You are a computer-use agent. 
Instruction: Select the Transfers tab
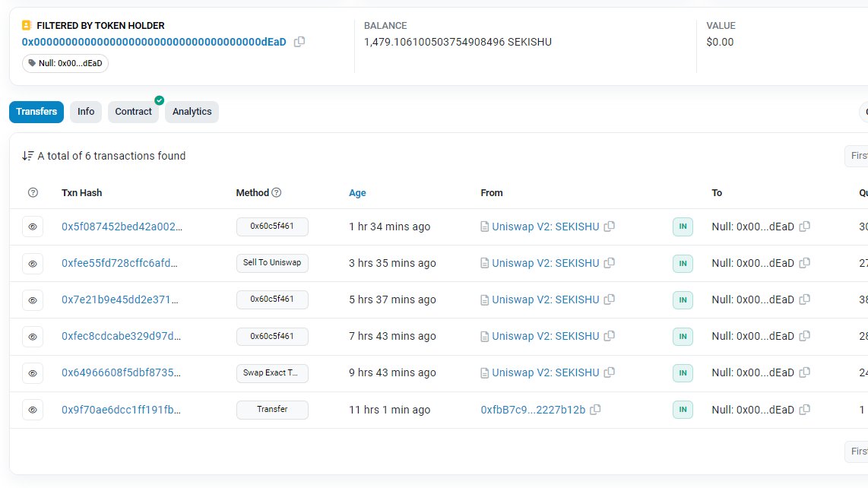coord(36,111)
